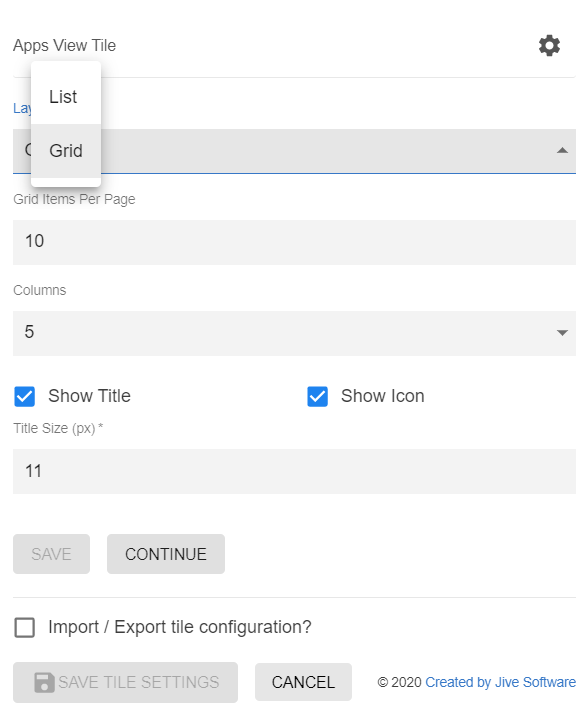The width and height of the screenshot is (586, 705).
Task: Collapse the layout dropdown arrow
Action: (x=562, y=151)
